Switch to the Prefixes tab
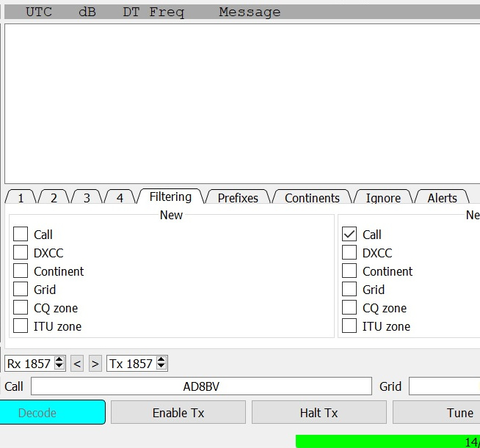The image size is (480, 448). [238, 197]
